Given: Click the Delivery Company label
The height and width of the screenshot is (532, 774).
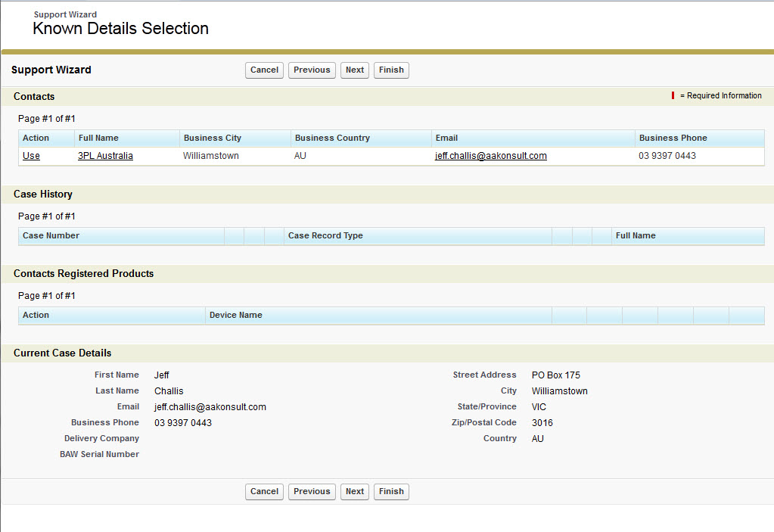Looking at the screenshot, I should tap(101, 439).
